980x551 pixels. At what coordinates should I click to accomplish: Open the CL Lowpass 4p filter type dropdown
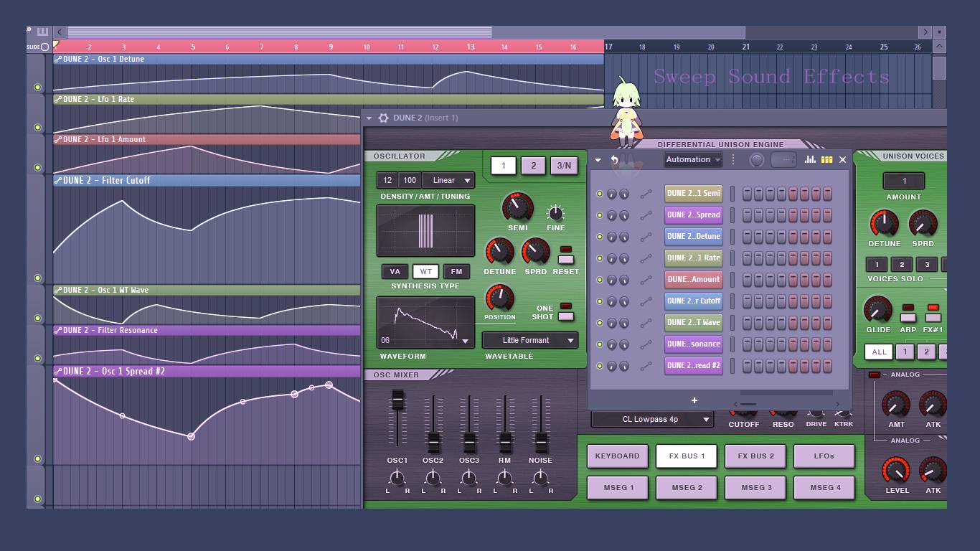click(x=652, y=419)
